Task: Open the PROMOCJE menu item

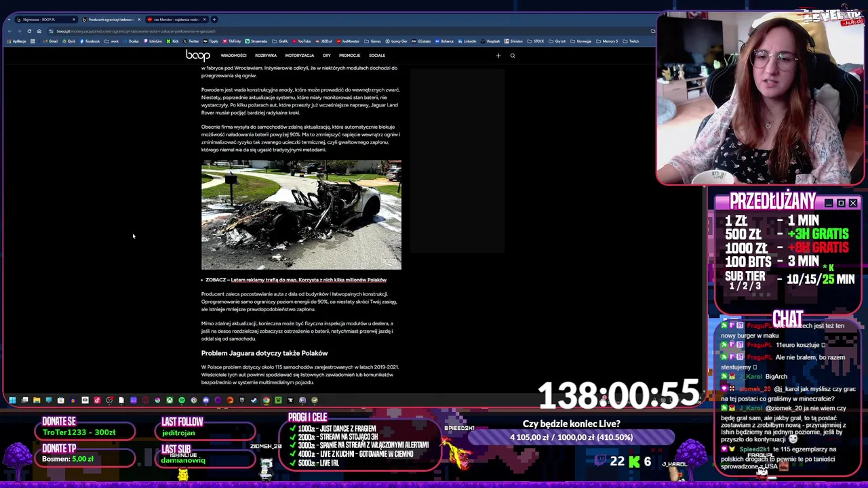Action: [x=349, y=56]
